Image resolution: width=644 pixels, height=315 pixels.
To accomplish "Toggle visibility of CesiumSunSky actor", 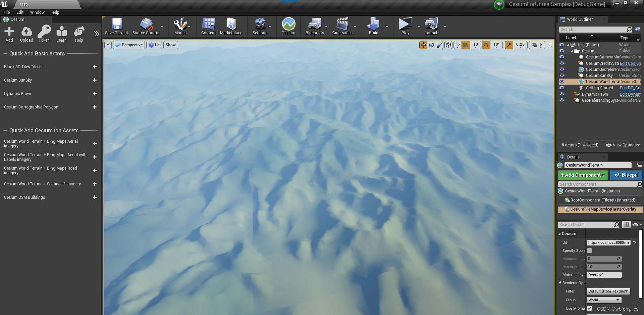I will coord(562,75).
